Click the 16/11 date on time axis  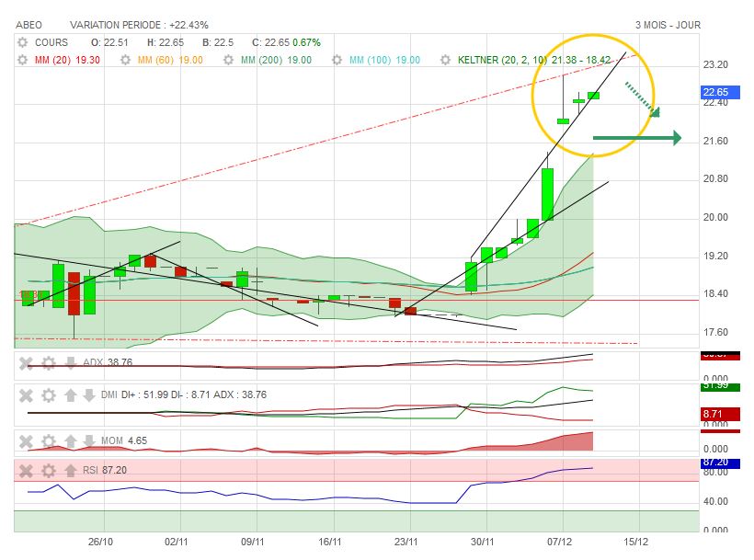pos(330,542)
